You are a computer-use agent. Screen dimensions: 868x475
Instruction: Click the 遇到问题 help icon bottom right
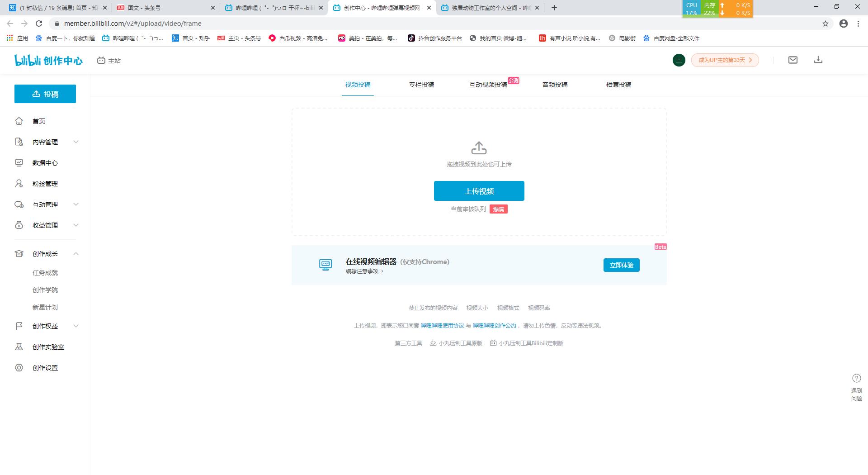[x=856, y=378]
